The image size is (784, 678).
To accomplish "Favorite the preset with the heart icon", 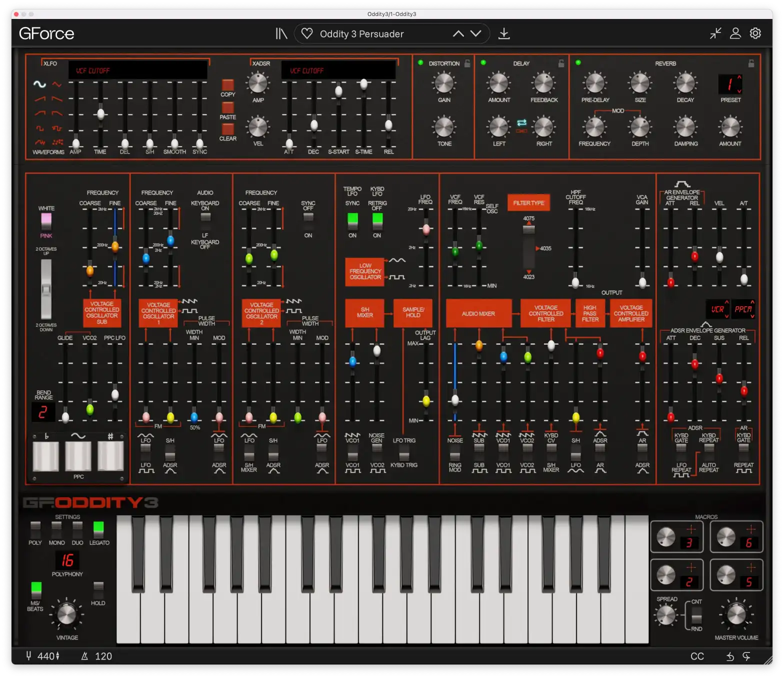I will point(307,34).
